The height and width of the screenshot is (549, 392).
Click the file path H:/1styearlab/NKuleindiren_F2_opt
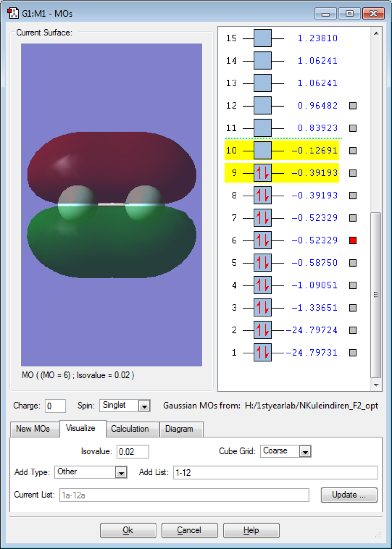[310, 406]
